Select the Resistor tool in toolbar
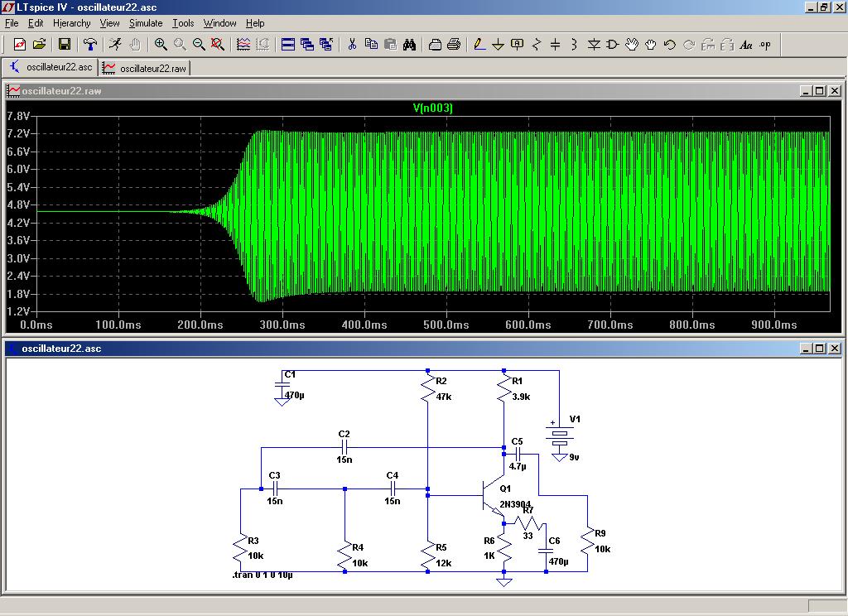This screenshot has height=616, width=848. point(537,45)
